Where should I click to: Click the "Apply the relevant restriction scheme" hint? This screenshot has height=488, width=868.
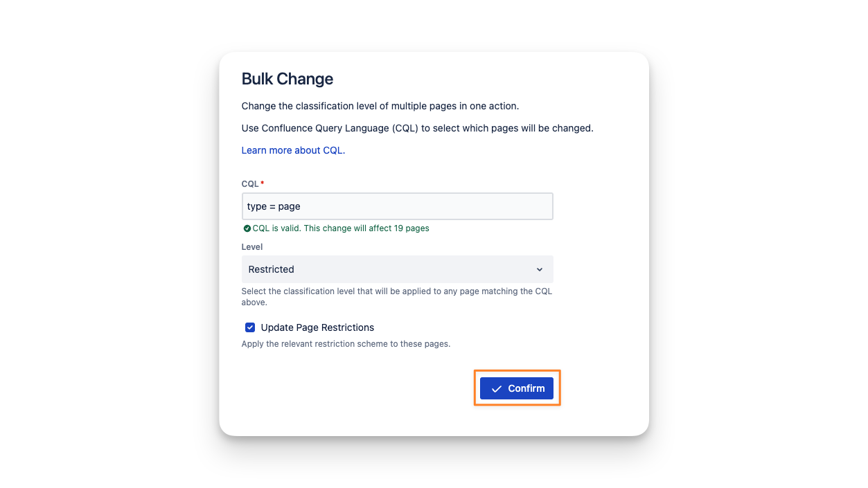346,344
